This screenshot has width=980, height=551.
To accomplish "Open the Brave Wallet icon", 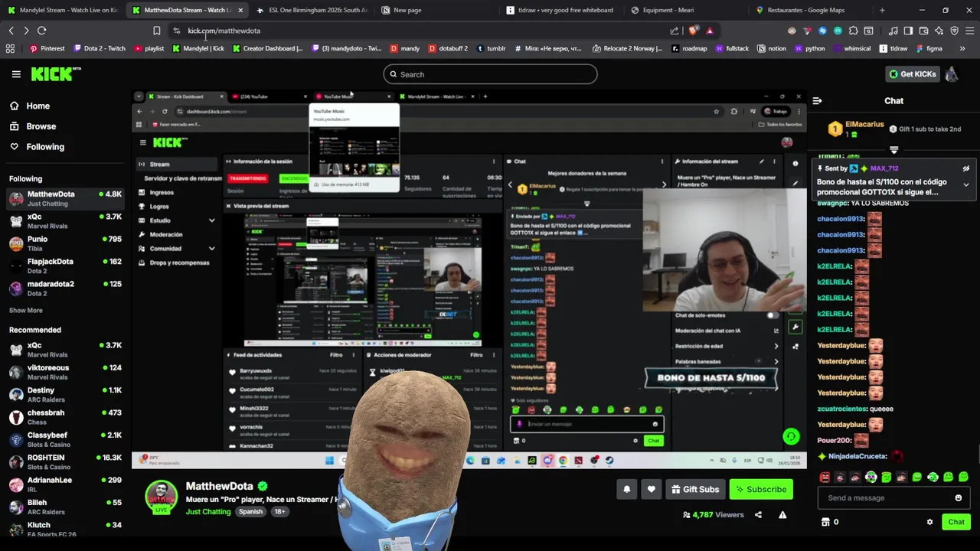I will coord(923,31).
